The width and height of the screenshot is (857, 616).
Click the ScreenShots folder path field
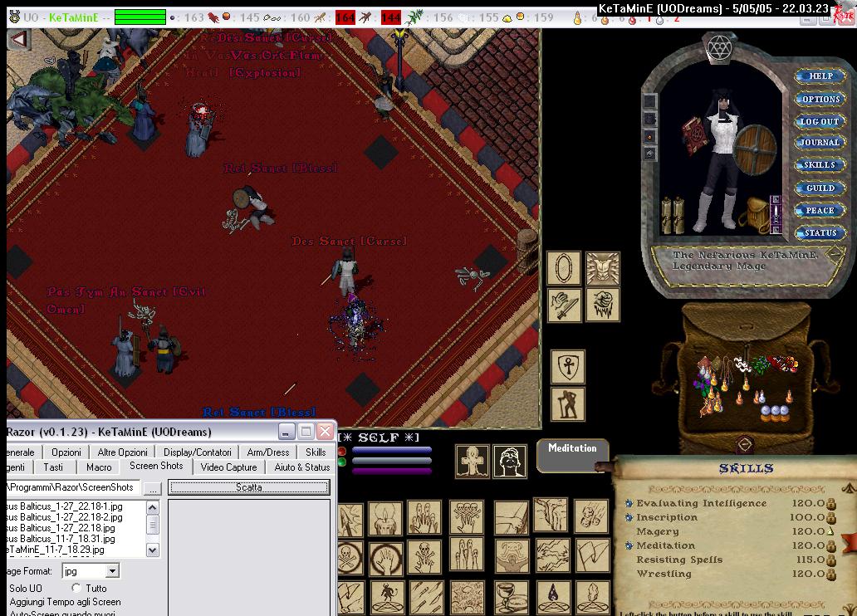[73, 487]
